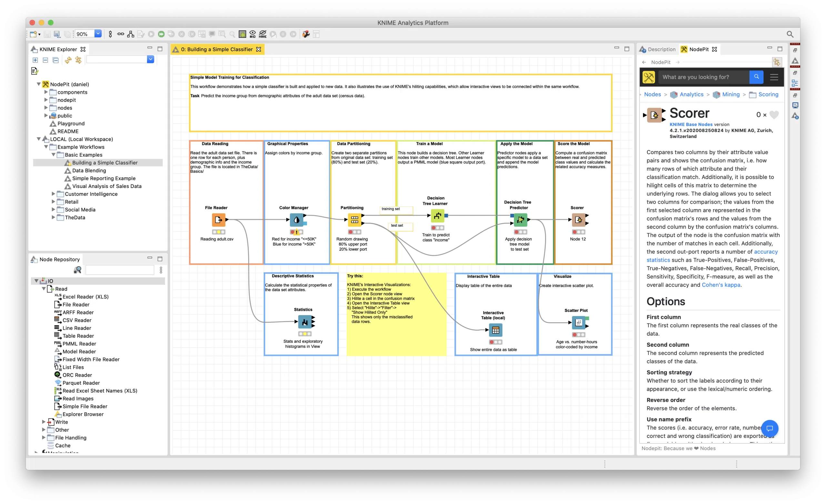Open the zoom level dropdown
The width and height of the screenshot is (826, 504).
tap(97, 34)
